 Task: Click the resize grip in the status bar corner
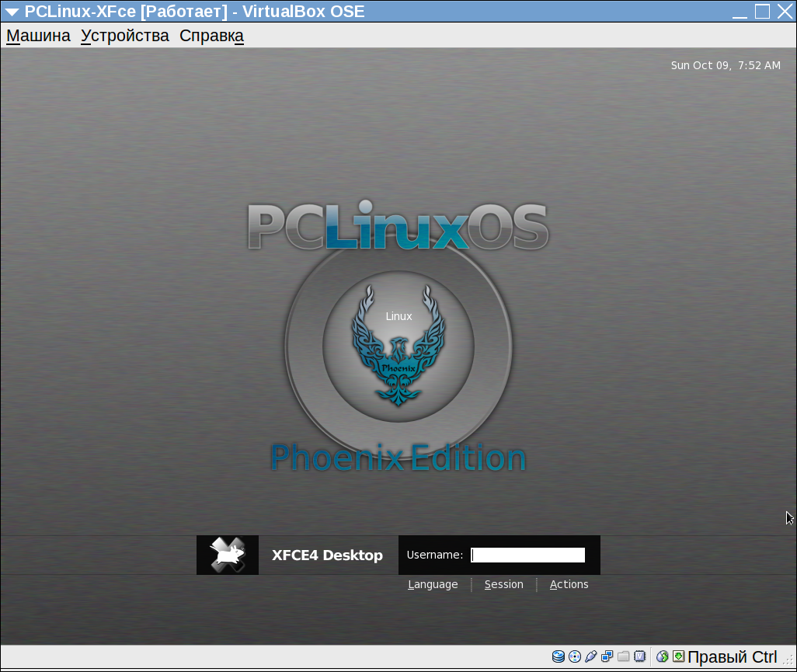[788, 660]
